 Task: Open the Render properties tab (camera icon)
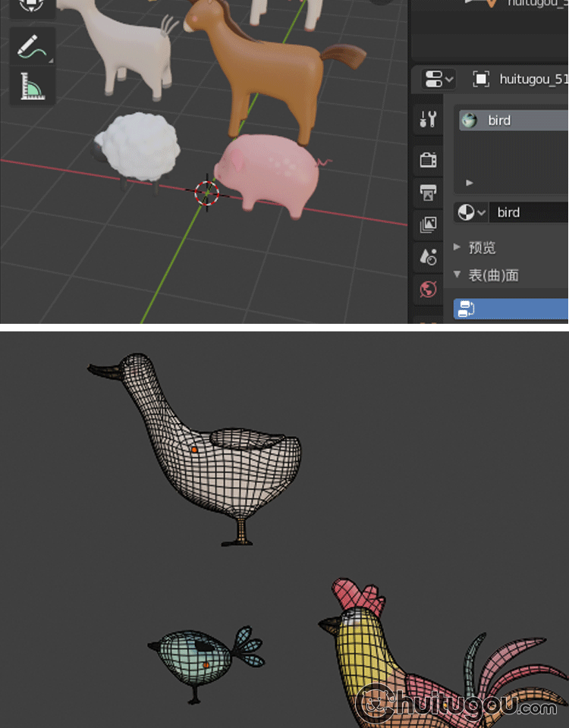[x=428, y=160]
